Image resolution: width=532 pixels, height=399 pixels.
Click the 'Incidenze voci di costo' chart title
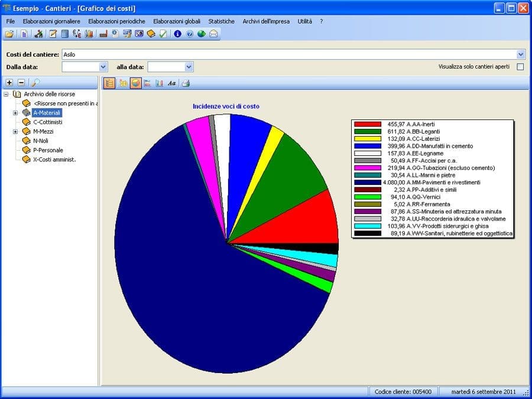(x=226, y=106)
